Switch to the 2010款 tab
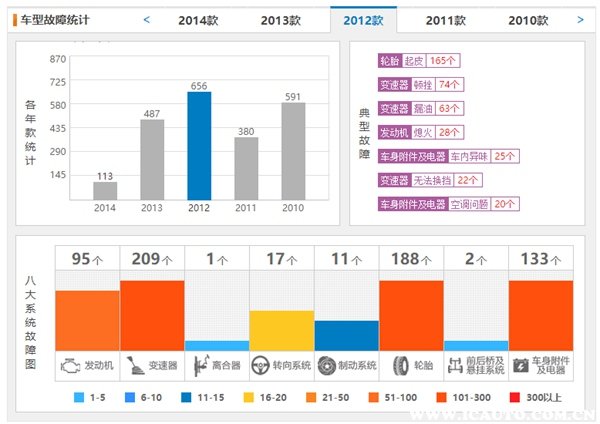This screenshot has height=424, width=600. tap(527, 20)
